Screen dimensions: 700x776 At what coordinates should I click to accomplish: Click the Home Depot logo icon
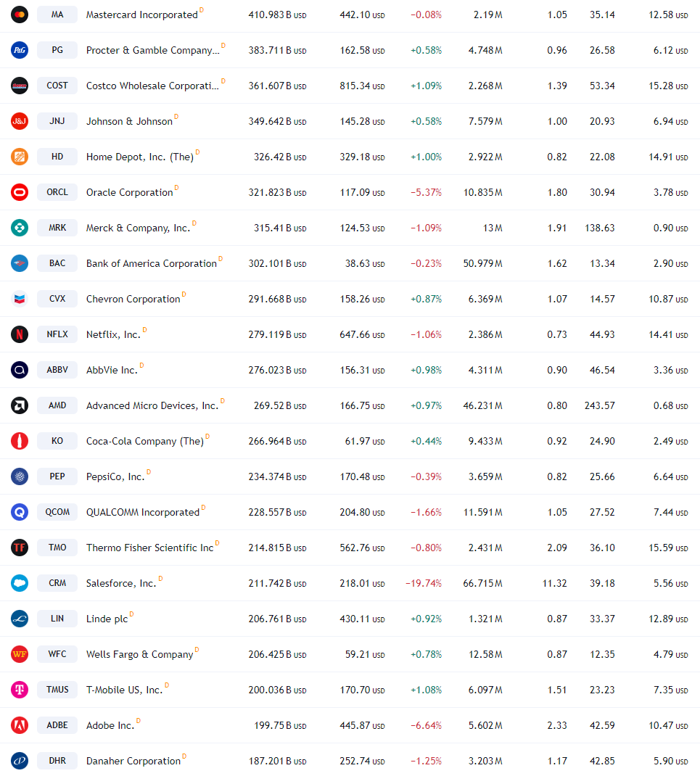click(x=20, y=157)
